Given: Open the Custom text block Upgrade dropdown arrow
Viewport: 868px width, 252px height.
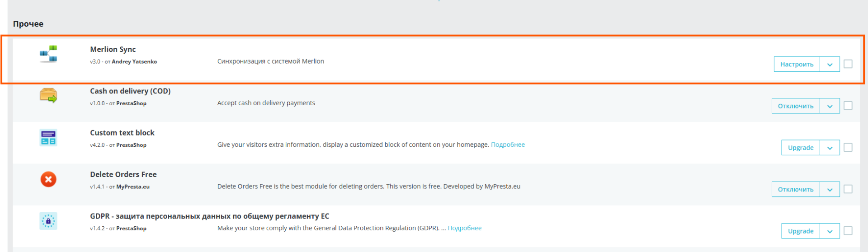Looking at the screenshot, I should pyautogui.click(x=830, y=148).
